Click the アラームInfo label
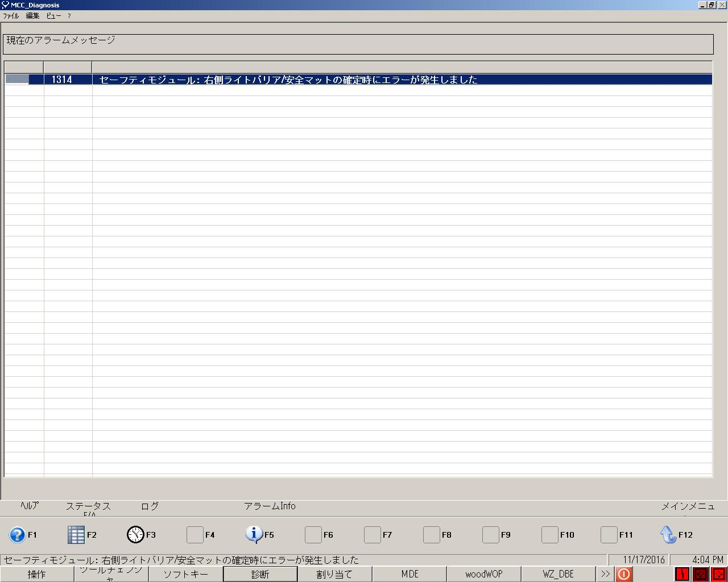This screenshot has width=728, height=582. [270, 506]
